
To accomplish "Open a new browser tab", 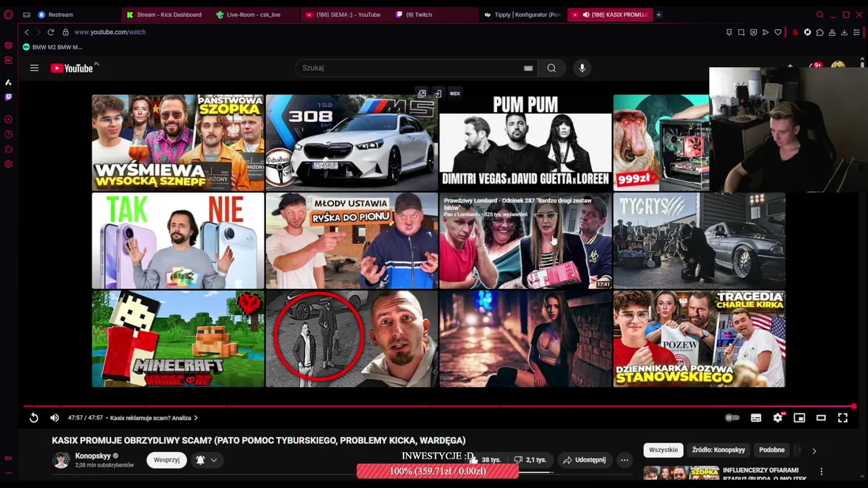I will pyautogui.click(x=658, y=14).
